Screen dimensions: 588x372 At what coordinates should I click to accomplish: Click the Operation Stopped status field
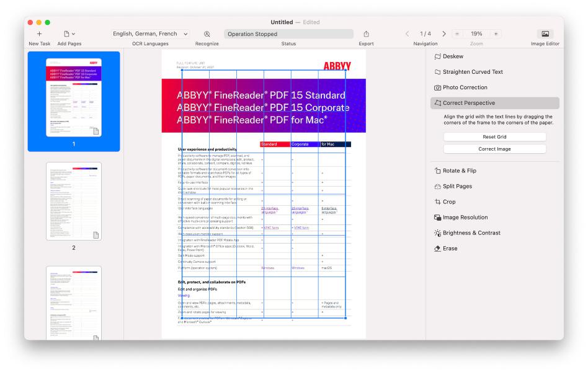[289, 33]
